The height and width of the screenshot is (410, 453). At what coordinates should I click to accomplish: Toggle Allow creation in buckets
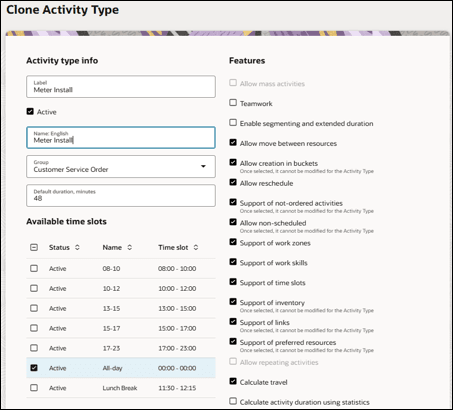click(233, 162)
